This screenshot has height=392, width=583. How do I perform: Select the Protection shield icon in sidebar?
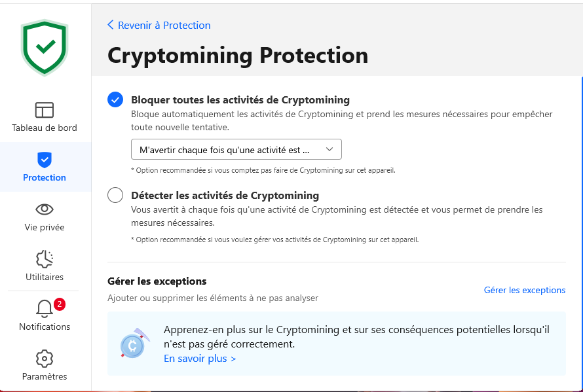pos(45,160)
